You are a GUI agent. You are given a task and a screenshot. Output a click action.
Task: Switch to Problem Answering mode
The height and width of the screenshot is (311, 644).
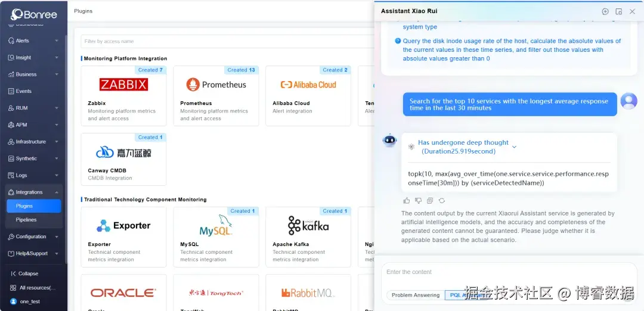coord(416,295)
